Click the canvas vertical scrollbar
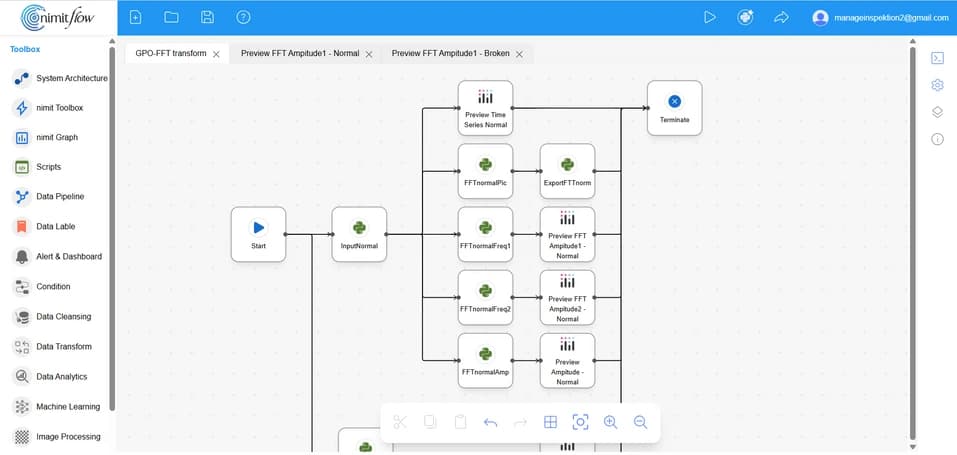This screenshot has height=455, width=957. click(912, 243)
